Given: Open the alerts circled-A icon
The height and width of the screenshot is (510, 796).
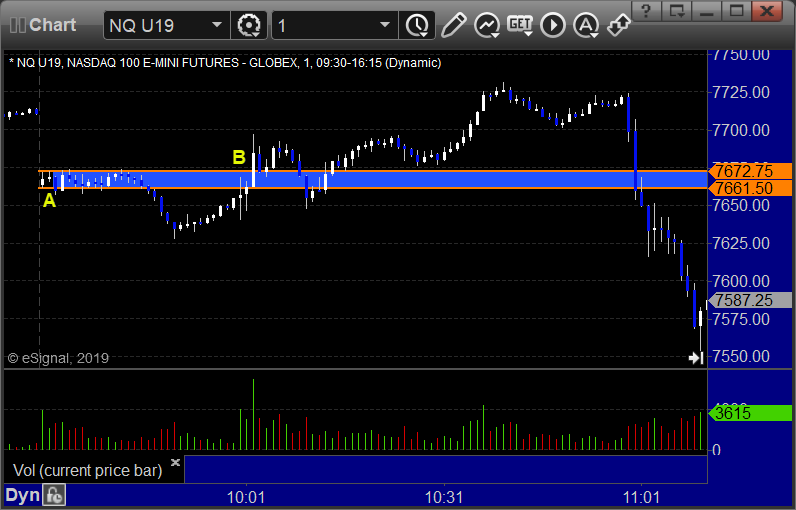Looking at the screenshot, I should coord(586,25).
